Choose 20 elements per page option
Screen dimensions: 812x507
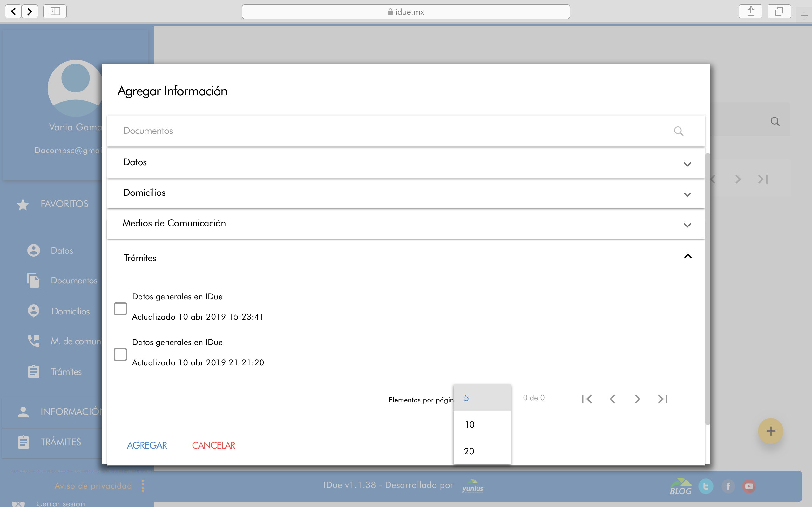pos(469,451)
